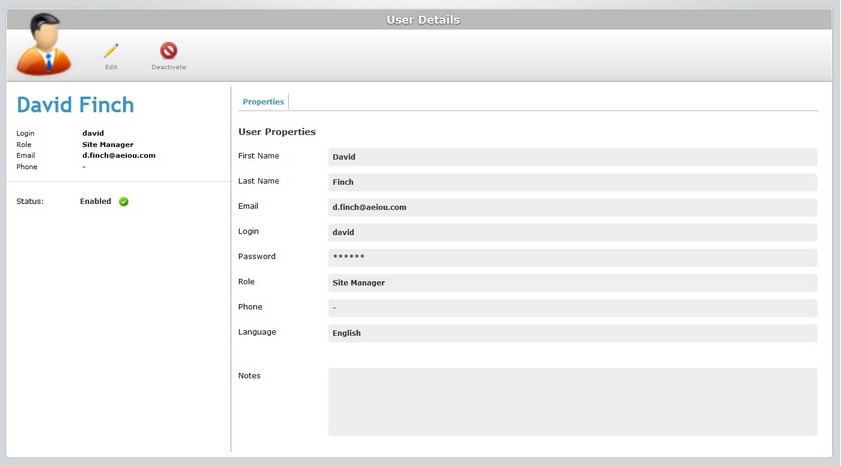Click the User Details title bar text
Viewport: 841px width, 466px height.
coord(423,20)
